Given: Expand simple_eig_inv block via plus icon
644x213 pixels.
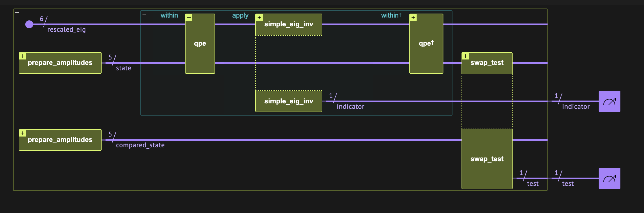Looking at the screenshot, I should pyautogui.click(x=259, y=18).
